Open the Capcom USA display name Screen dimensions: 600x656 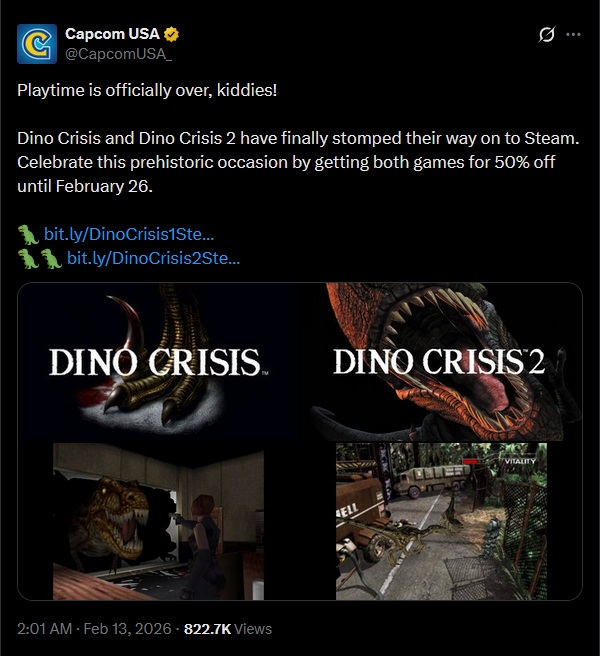point(113,33)
